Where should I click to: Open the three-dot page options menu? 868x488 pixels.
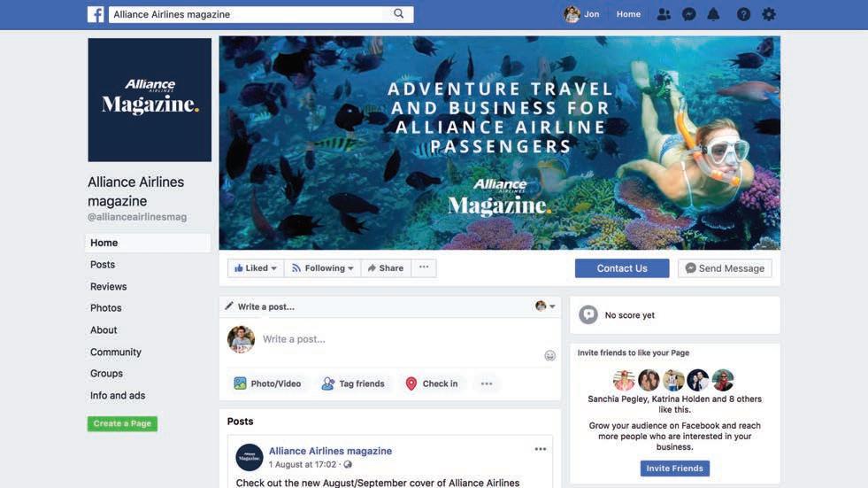click(424, 267)
